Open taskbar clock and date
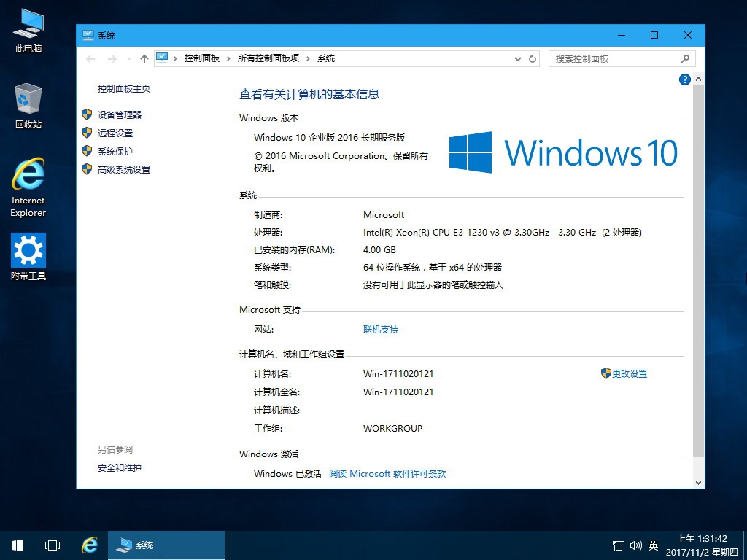This screenshot has height=560, width=747. 702,545
